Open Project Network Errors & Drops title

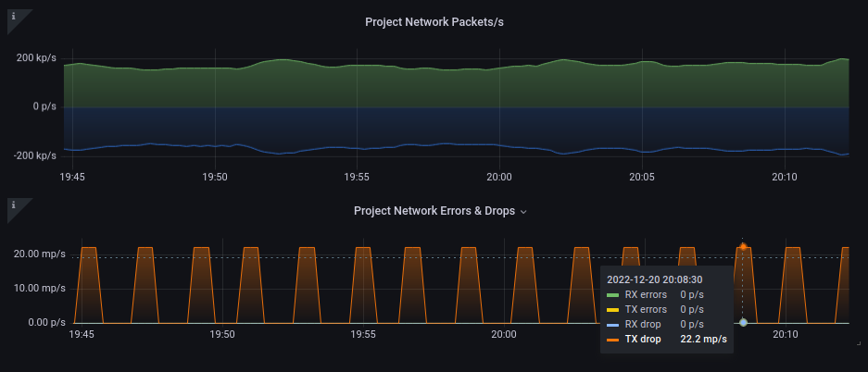click(x=434, y=211)
